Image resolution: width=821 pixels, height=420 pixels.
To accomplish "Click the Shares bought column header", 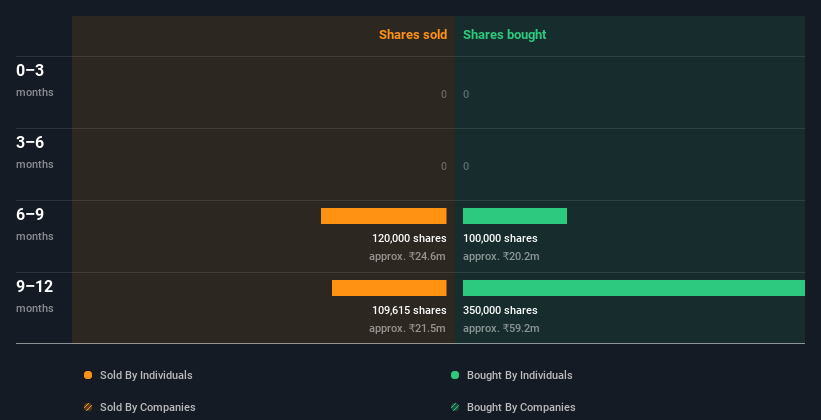I will (x=505, y=35).
